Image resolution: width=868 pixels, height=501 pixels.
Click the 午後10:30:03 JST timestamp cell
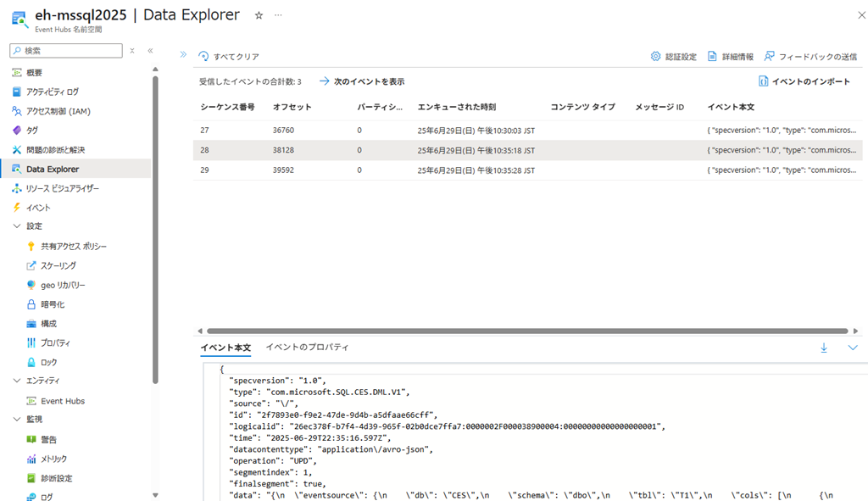coord(476,131)
